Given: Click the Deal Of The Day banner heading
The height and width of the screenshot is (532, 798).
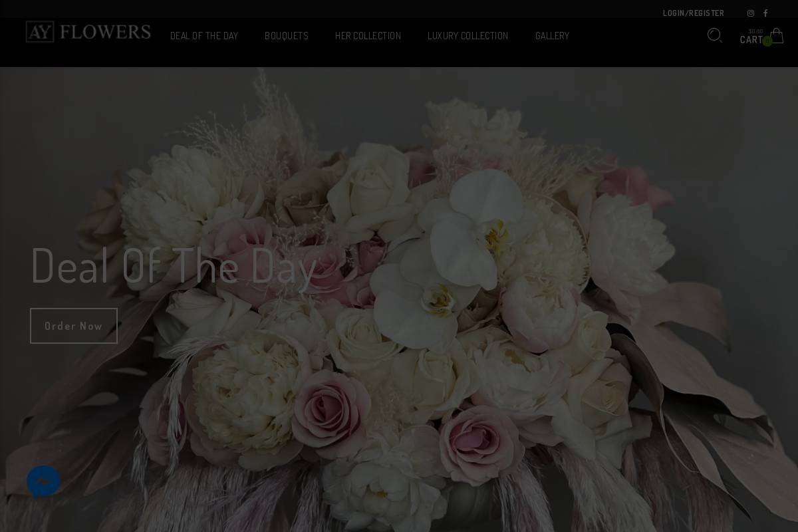Looking at the screenshot, I should pyautogui.click(x=173, y=265).
